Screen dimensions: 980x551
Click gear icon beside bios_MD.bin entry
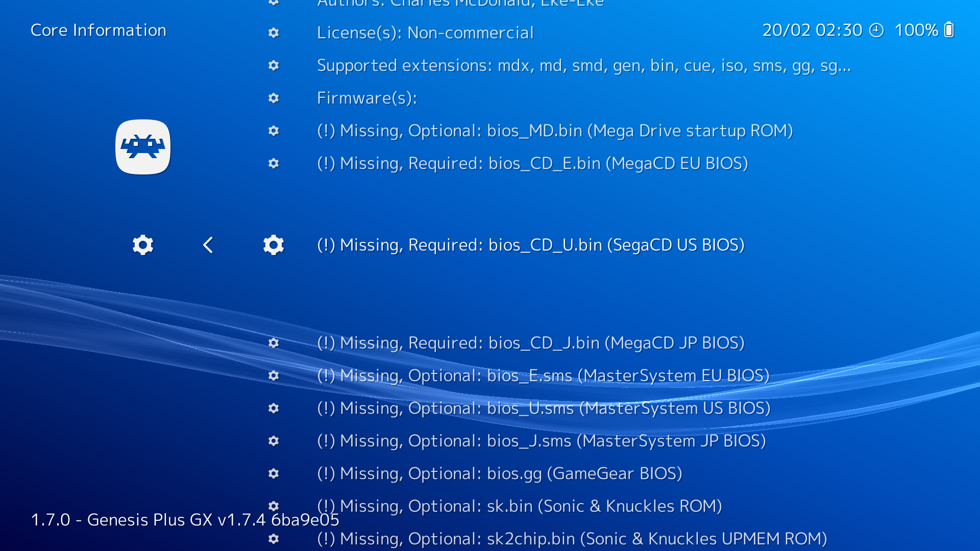tap(274, 131)
